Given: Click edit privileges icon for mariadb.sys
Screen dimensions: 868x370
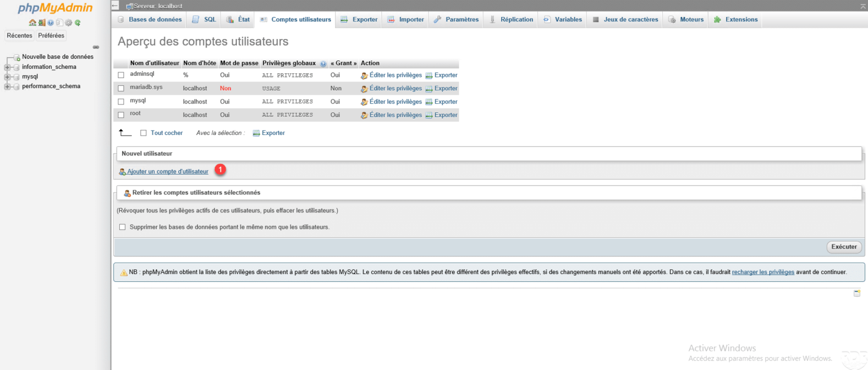Looking at the screenshot, I should pyautogui.click(x=364, y=89).
